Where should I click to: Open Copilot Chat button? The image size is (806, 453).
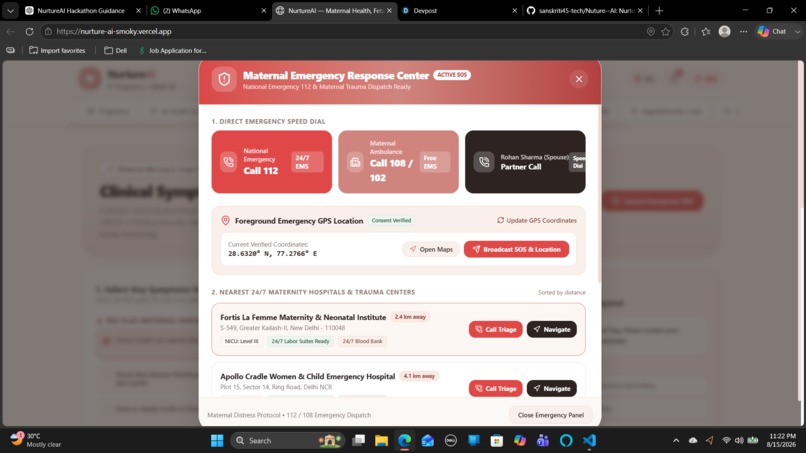pos(773,31)
